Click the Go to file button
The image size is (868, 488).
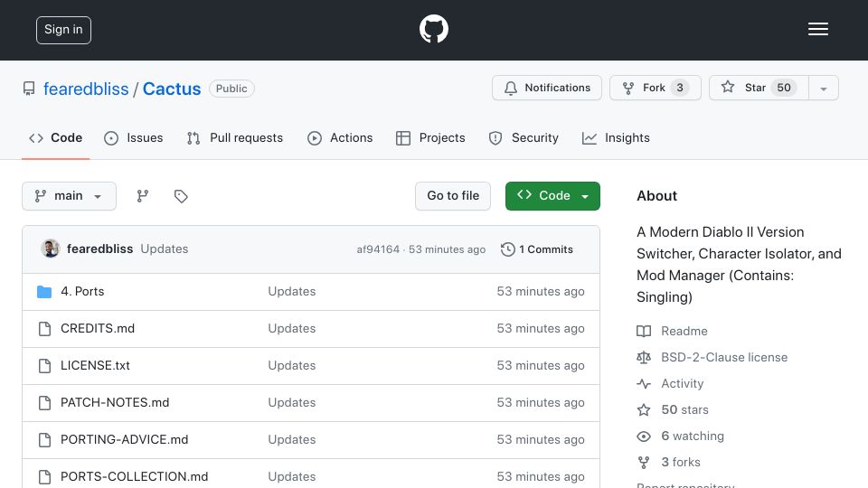pos(453,196)
